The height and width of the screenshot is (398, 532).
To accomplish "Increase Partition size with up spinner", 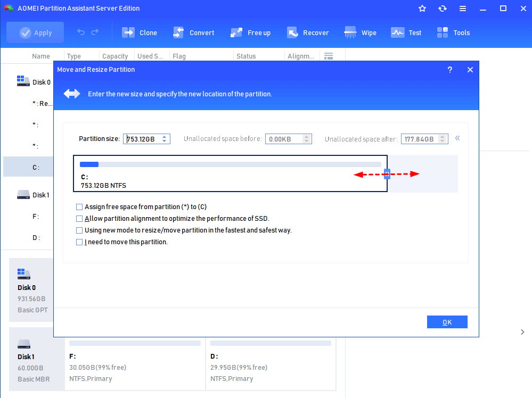I will pos(165,137).
